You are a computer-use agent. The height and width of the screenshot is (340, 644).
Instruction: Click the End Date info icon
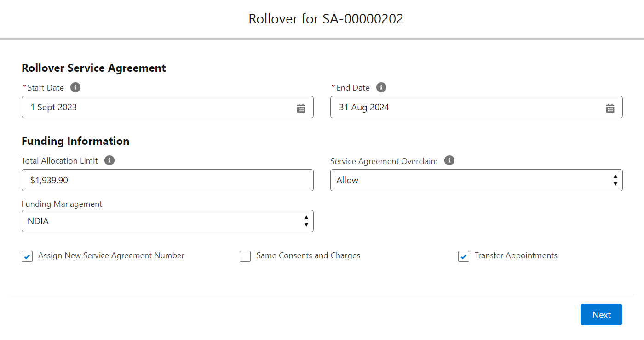point(381,87)
